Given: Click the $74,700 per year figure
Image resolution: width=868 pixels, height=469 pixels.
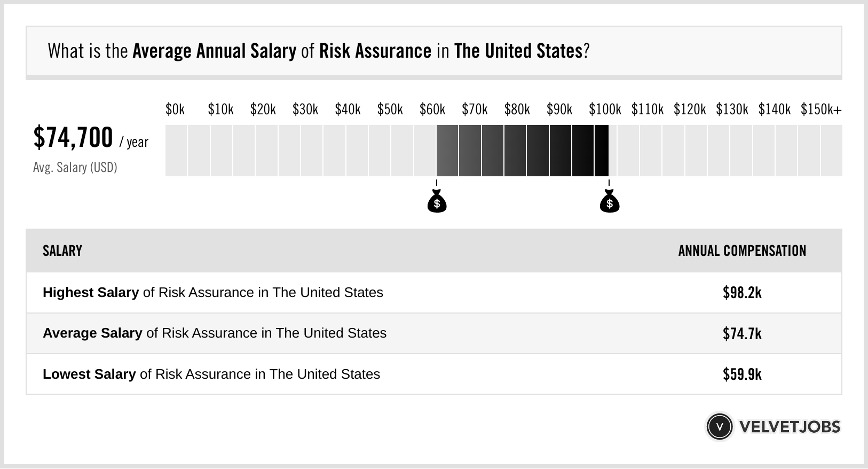Looking at the screenshot, I should (x=73, y=138).
